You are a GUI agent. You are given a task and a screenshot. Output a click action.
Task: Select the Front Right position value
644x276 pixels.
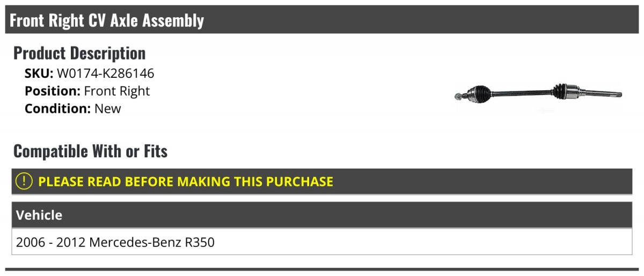pyautogui.click(x=117, y=91)
